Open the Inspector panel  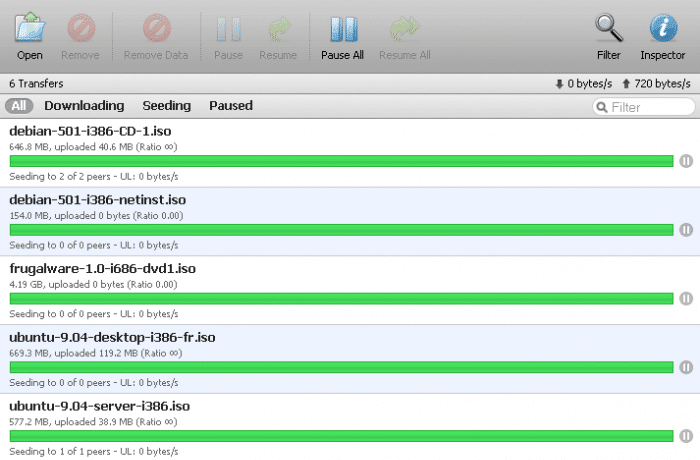(x=663, y=28)
